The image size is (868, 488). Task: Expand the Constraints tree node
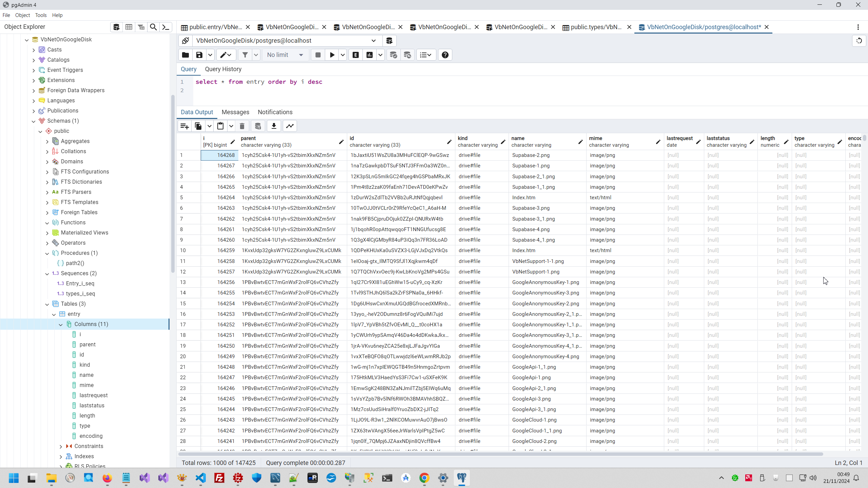[61, 446]
